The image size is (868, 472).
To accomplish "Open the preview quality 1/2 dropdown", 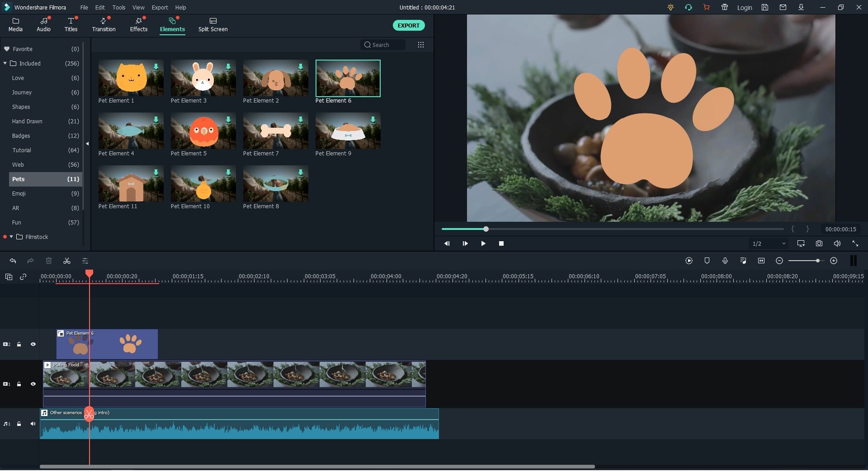I will (x=768, y=243).
